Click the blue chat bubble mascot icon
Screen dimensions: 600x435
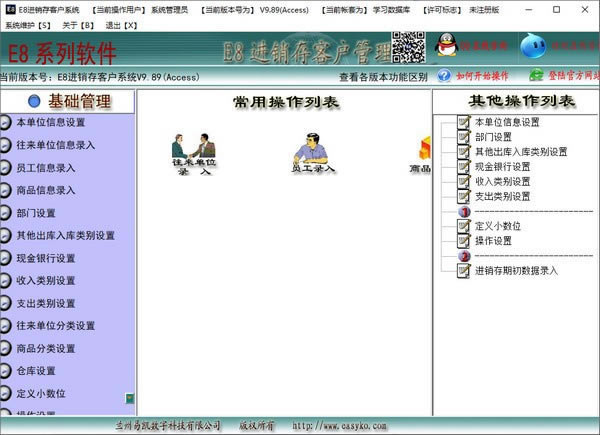[533, 46]
